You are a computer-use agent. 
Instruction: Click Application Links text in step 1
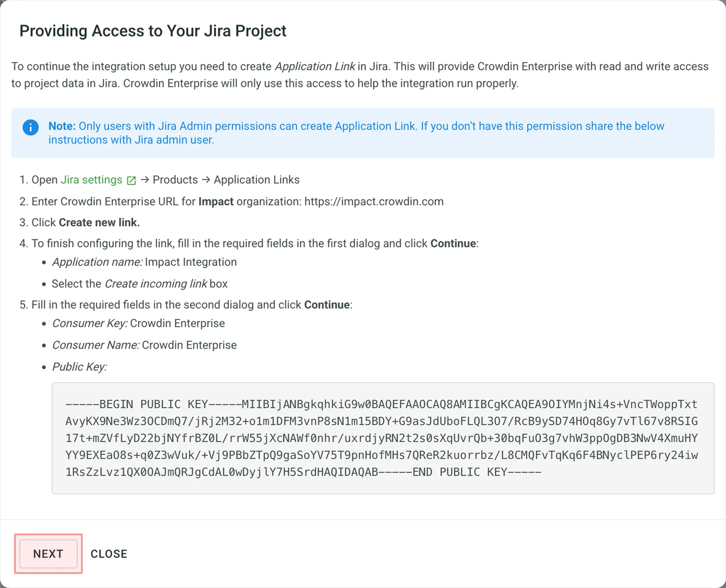tap(257, 179)
